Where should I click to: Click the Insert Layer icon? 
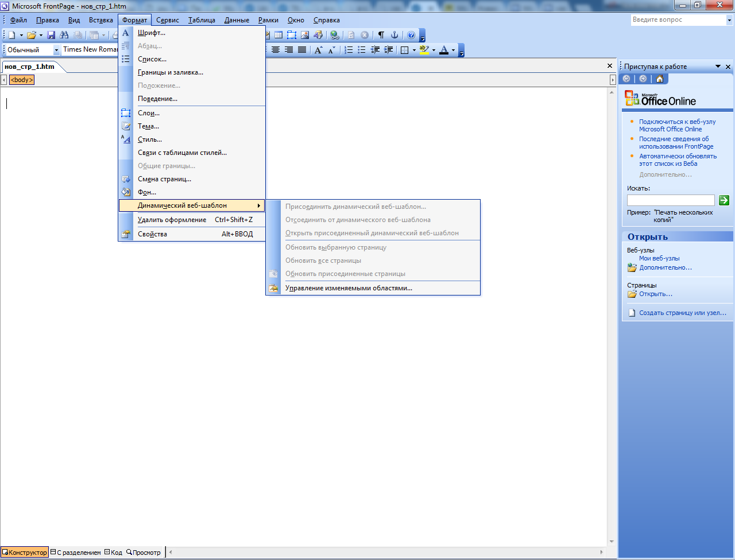(x=292, y=35)
